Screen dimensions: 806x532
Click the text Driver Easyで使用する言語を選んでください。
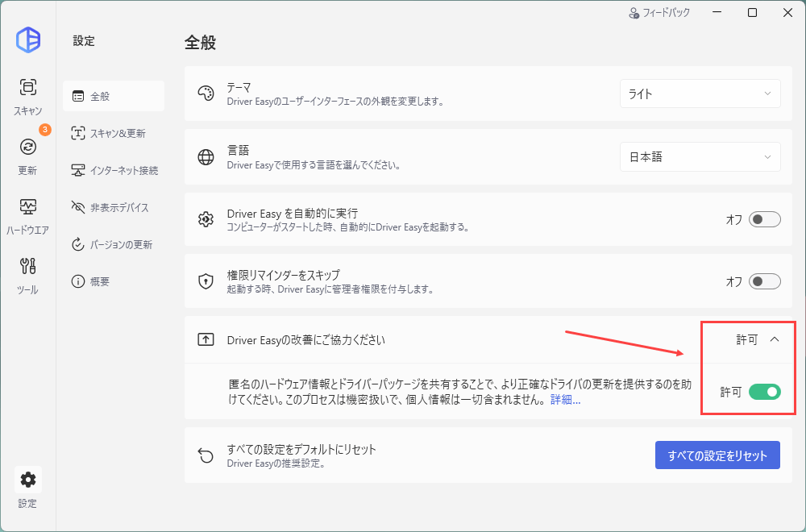pos(314,165)
